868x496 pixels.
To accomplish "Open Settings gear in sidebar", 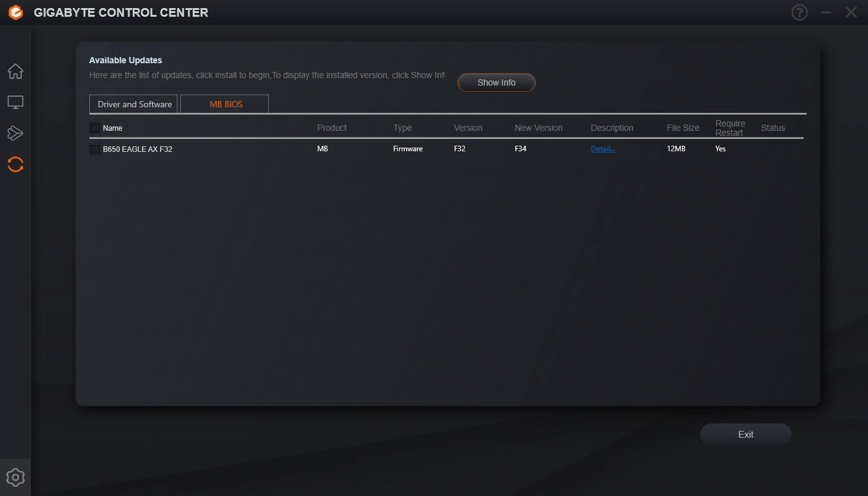I will point(15,477).
